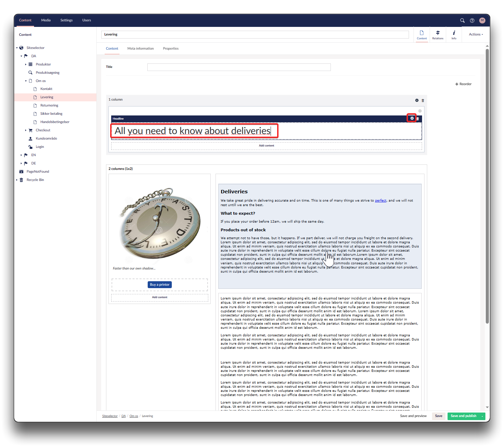The image size is (504, 447).
Task: Expand the EN language node
Action: point(21,155)
